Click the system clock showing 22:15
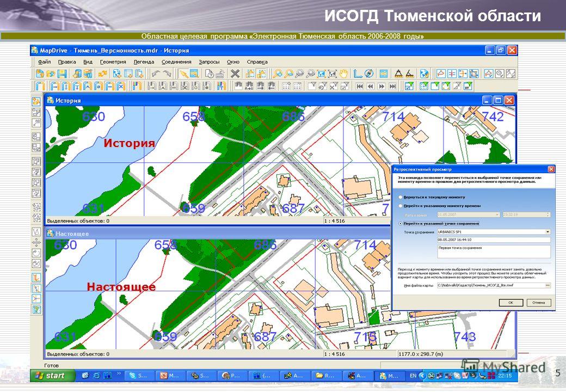 (x=505, y=376)
